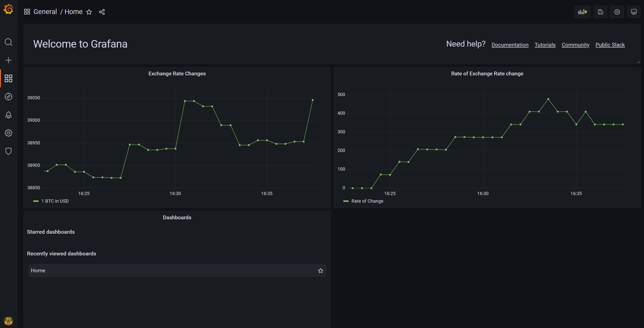Open the Public Slack link
Viewport: 644px width, 328px height.
click(610, 45)
